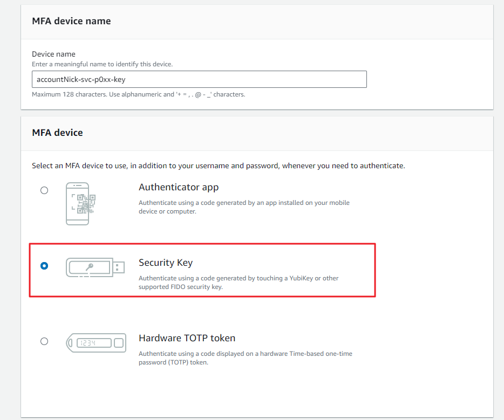Click the USB connector end of the Security Key icon
The width and height of the screenshot is (504, 420).
(119, 267)
